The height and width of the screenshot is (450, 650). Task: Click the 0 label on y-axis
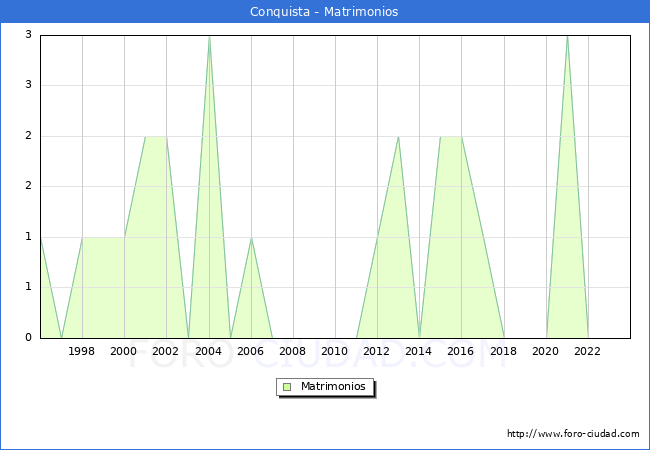click(x=29, y=338)
